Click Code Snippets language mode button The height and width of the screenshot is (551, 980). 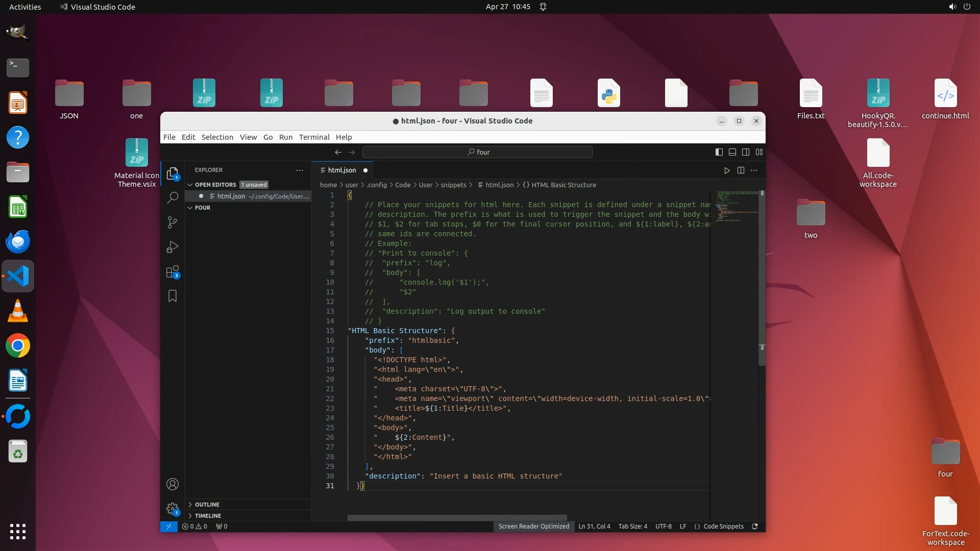(723, 526)
